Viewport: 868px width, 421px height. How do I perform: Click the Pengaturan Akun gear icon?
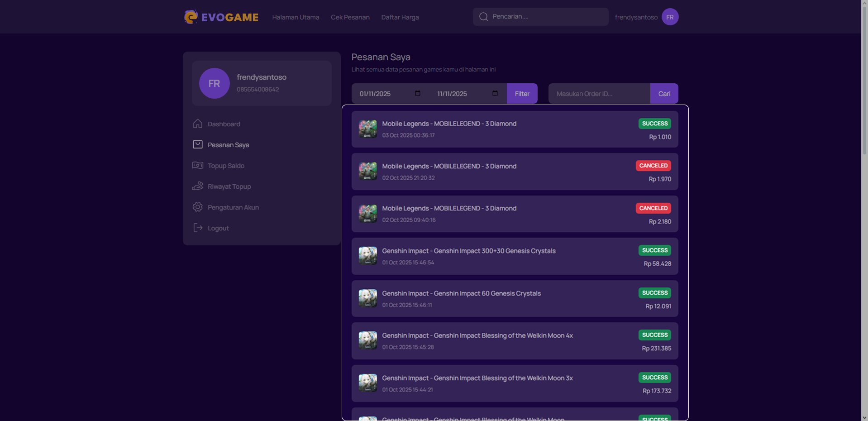tap(197, 207)
